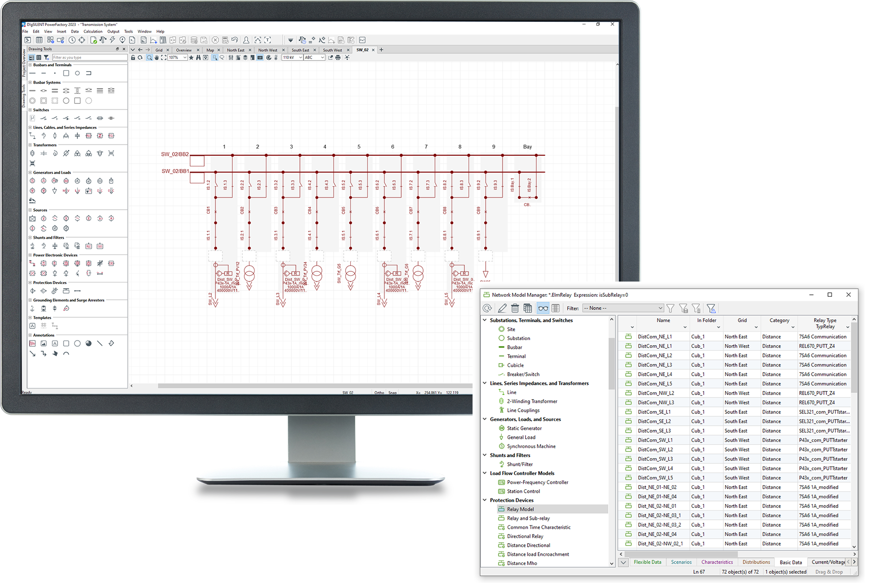Switch to the Flexible Data tab

tap(647, 562)
